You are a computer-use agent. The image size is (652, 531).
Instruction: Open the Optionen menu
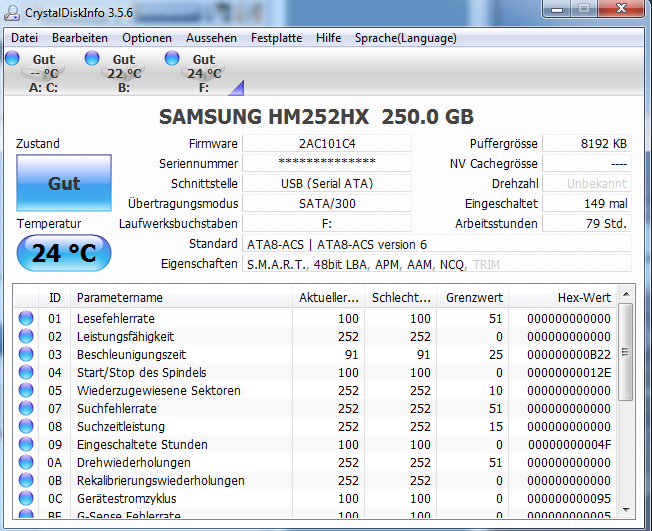147,38
